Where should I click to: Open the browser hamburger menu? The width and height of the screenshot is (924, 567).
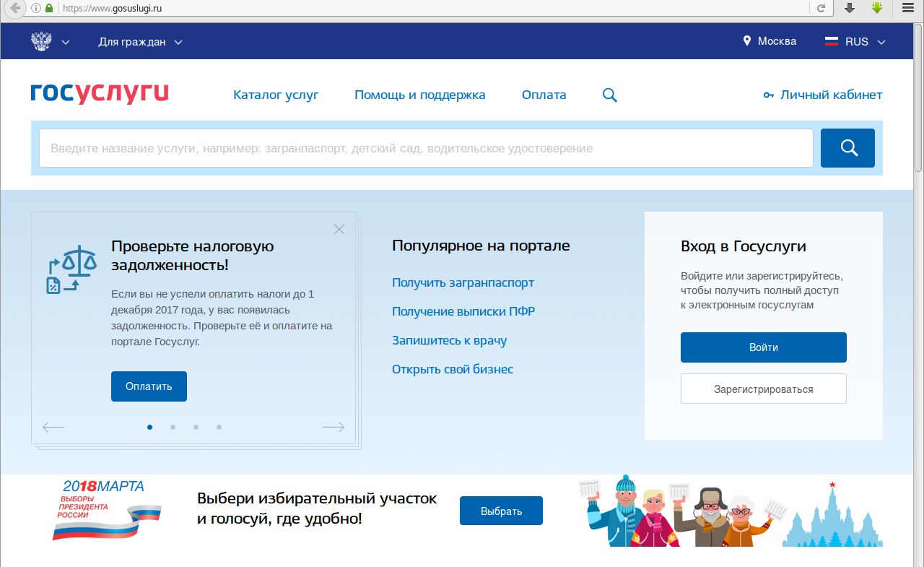(x=908, y=8)
